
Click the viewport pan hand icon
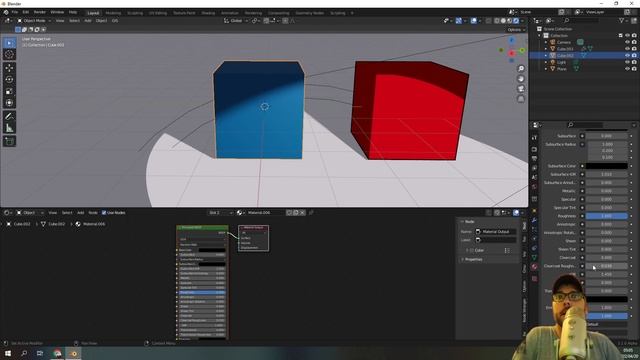(x=521, y=79)
